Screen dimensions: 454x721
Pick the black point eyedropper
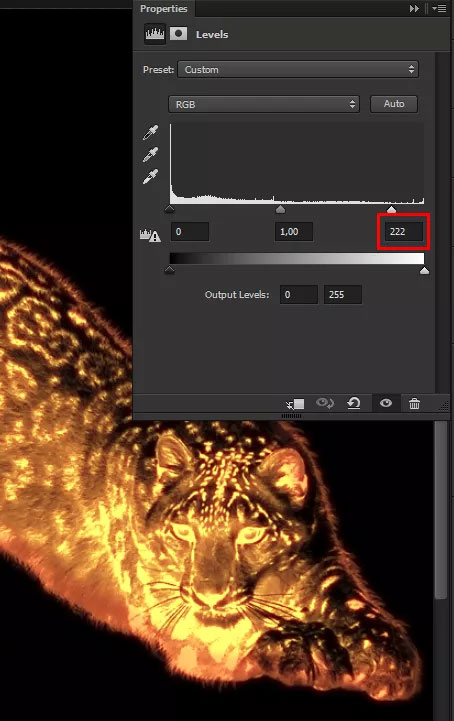pyautogui.click(x=150, y=132)
